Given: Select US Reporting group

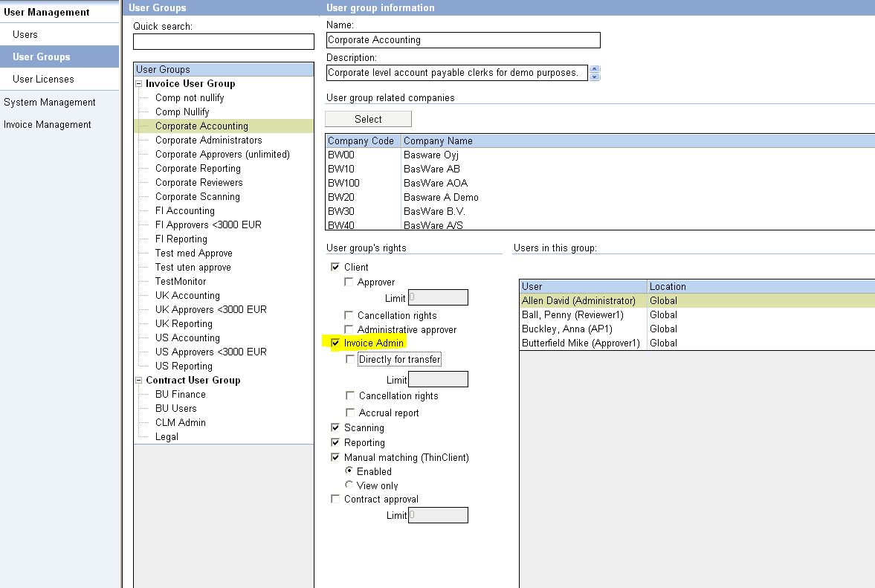Looking at the screenshot, I should (184, 366).
